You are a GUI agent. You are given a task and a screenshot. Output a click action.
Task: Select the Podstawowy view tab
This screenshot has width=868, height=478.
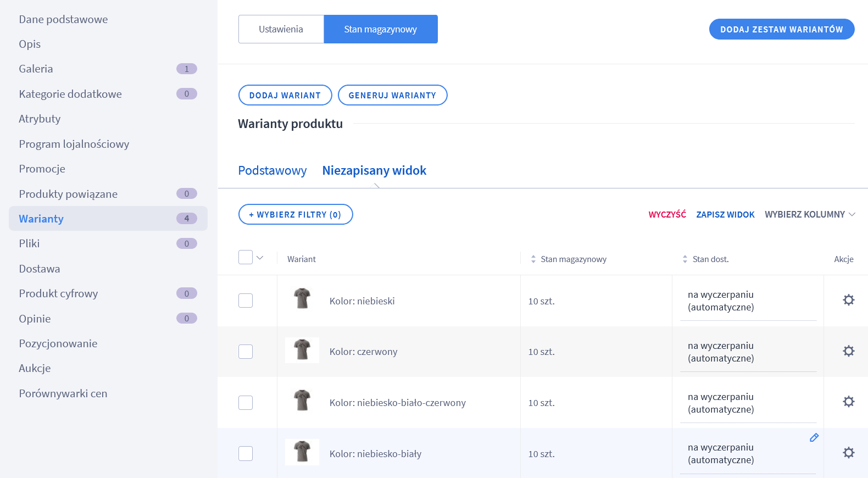pos(272,170)
